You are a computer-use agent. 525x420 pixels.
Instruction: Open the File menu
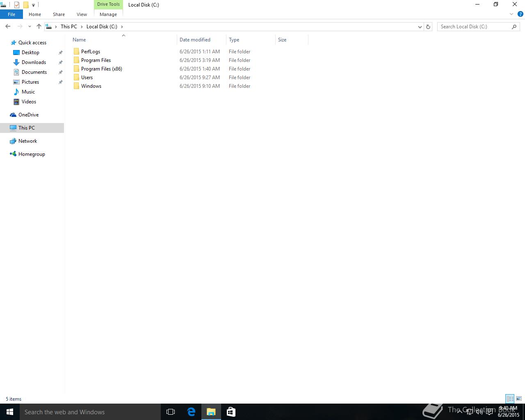[x=11, y=14]
